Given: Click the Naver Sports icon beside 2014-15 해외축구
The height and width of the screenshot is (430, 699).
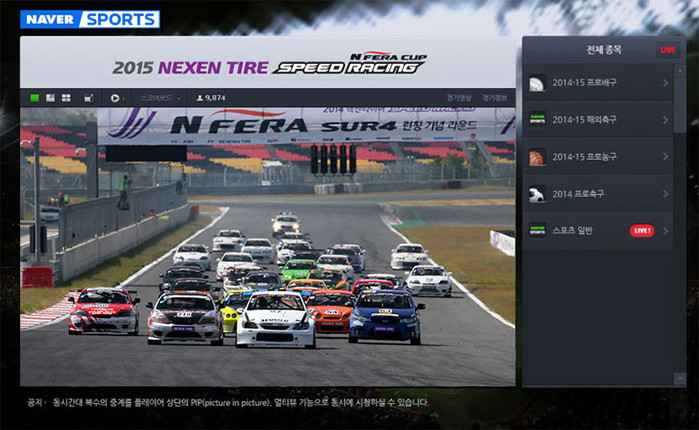Looking at the screenshot, I should (x=537, y=120).
